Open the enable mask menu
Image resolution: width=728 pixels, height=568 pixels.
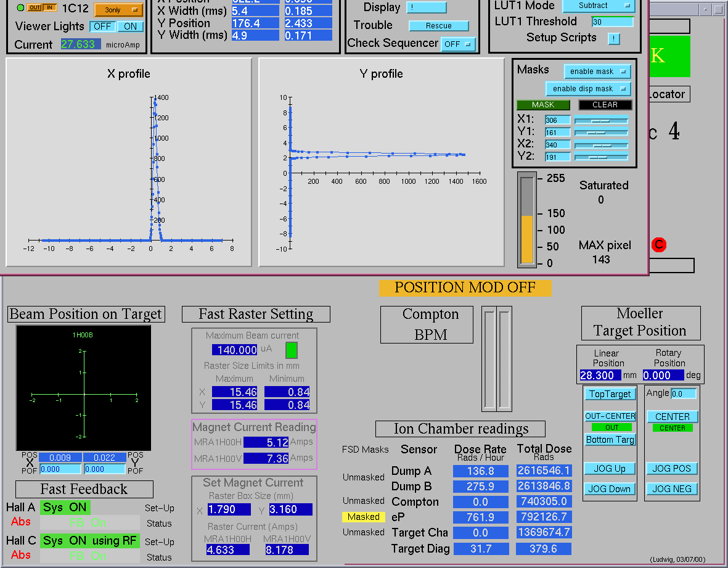(597, 72)
